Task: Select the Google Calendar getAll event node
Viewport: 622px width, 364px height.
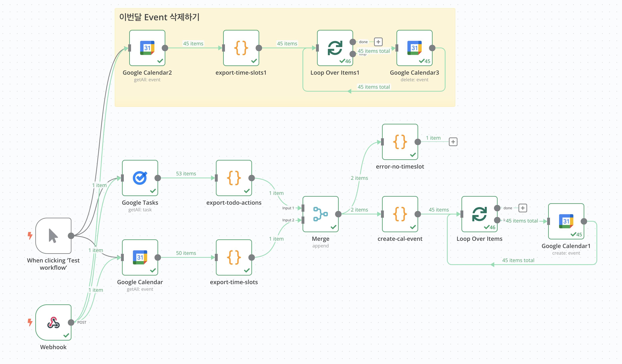Action: click(140, 257)
